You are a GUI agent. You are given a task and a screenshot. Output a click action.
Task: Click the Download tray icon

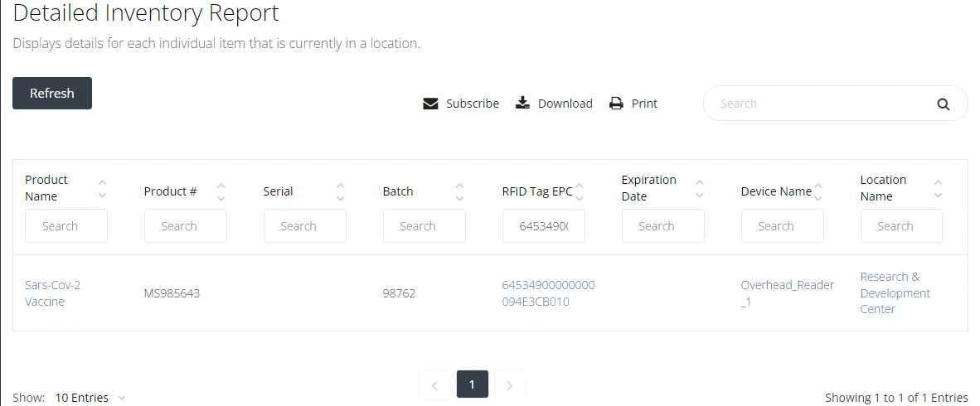click(522, 103)
